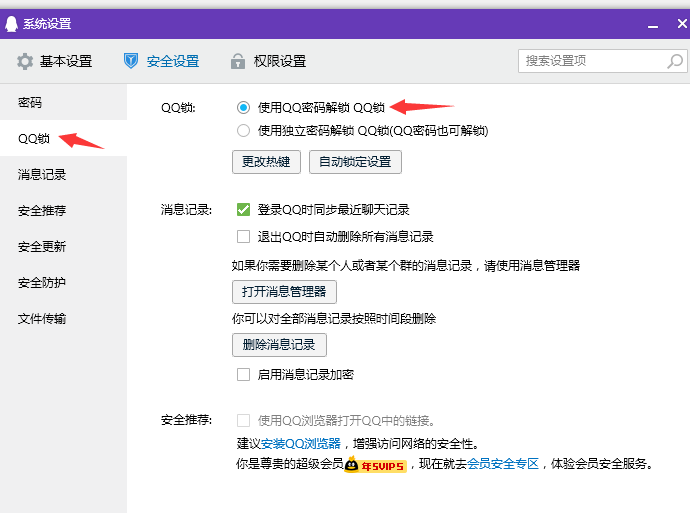Enable 退出QQ时自动删除所有消息记录 checkbox
690x513 pixels.
(243, 237)
